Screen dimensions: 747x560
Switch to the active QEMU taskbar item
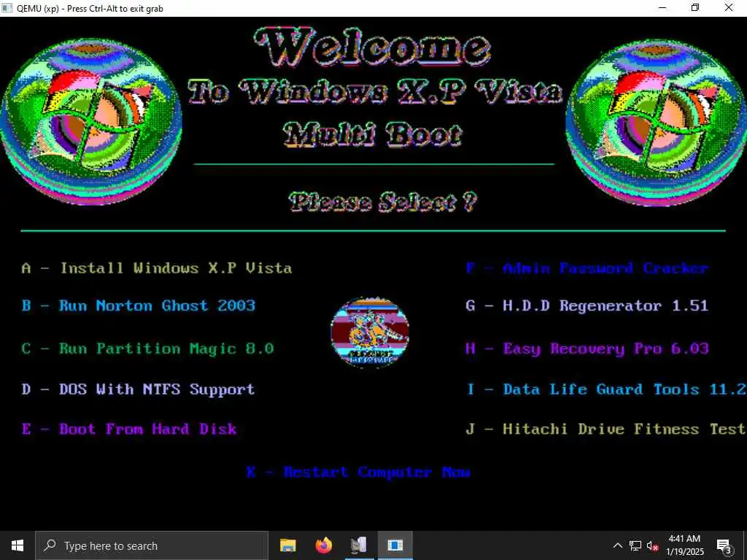point(395,545)
